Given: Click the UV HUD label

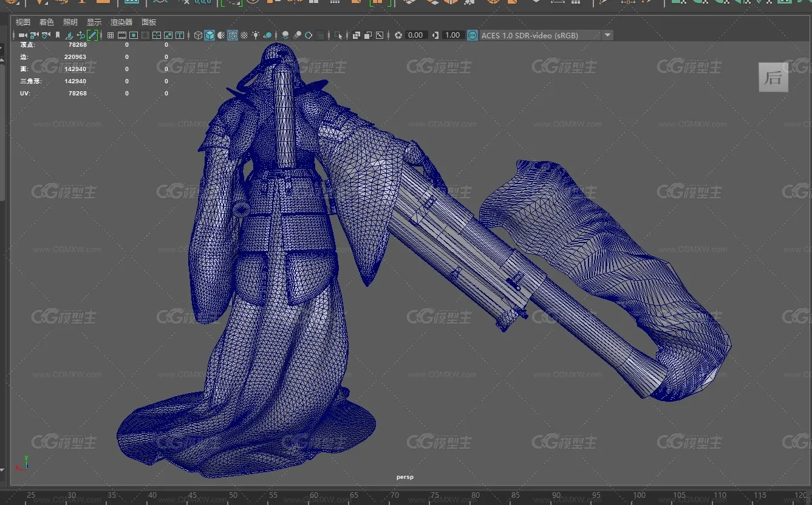Looking at the screenshot, I should (25, 93).
